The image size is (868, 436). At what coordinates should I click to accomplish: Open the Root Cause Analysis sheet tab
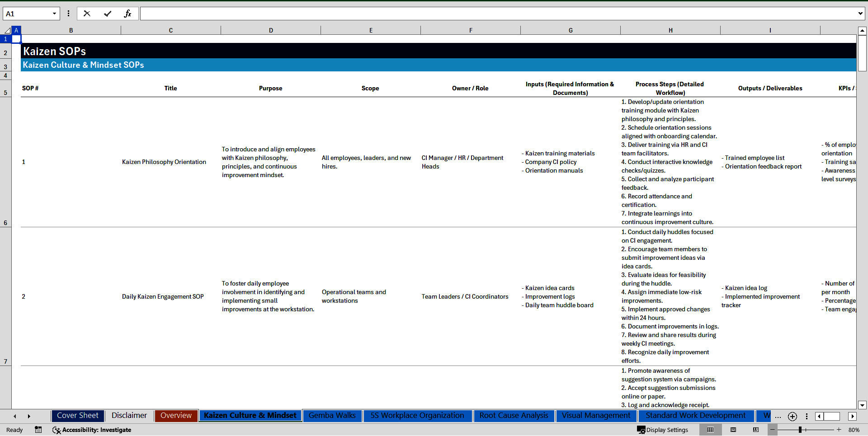click(514, 416)
